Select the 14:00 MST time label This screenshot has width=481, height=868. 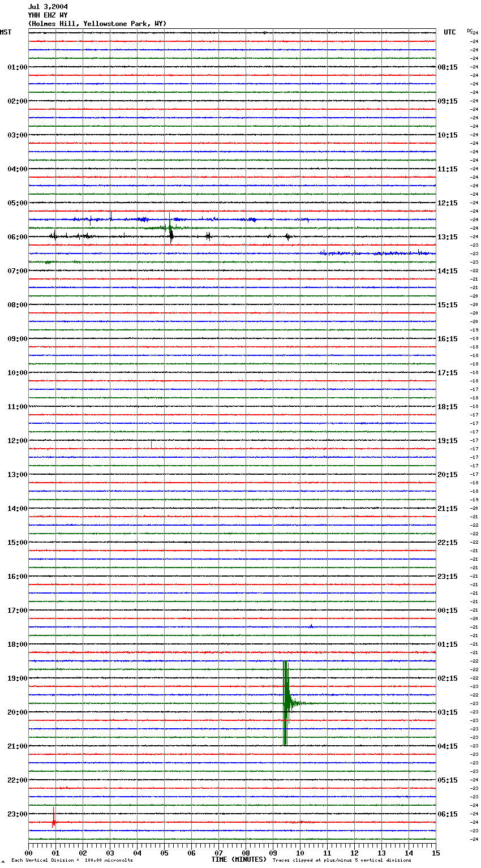[x=18, y=509]
